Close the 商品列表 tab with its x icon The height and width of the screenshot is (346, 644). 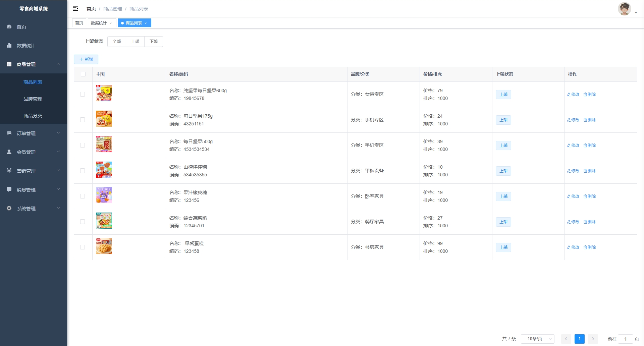tap(146, 23)
